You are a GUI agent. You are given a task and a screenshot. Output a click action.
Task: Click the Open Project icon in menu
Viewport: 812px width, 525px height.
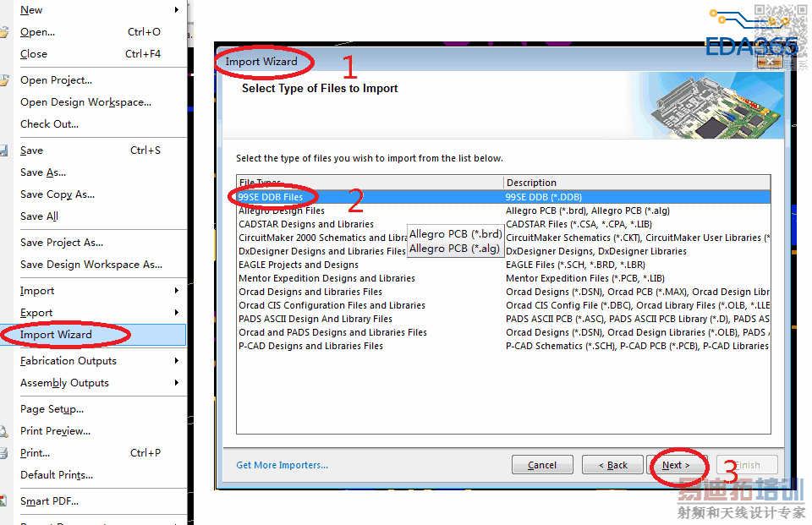pyautogui.click(x=3, y=80)
